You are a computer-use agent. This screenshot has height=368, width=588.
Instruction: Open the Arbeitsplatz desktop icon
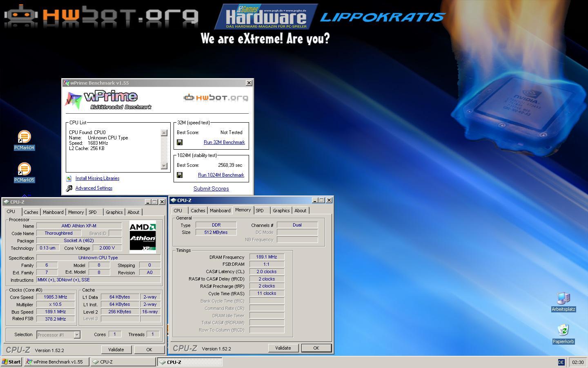tap(563, 302)
